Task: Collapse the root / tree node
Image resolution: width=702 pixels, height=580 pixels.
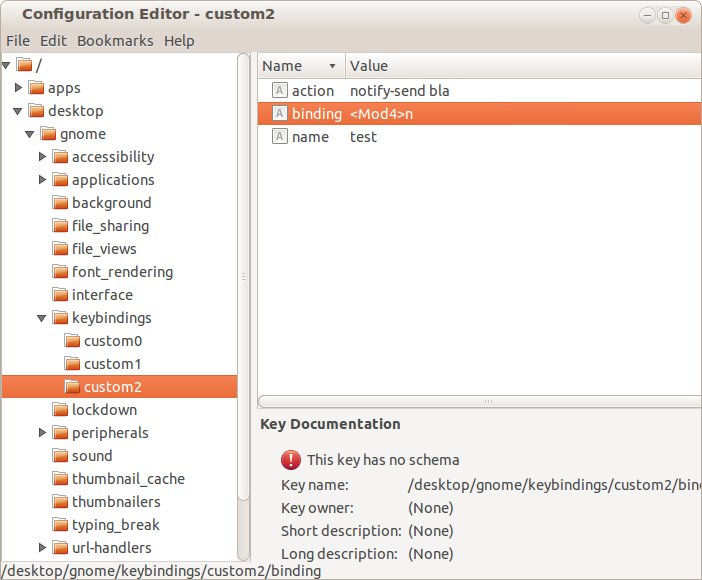Action: tap(6, 65)
